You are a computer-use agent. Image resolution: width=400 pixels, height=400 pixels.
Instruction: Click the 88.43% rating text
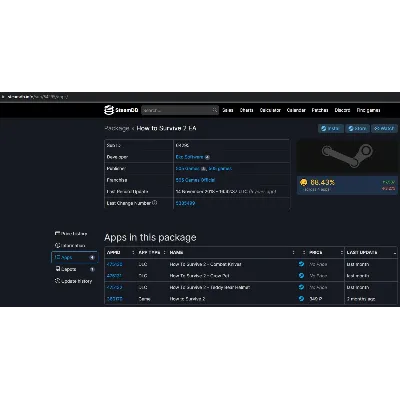(x=322, y=182)
